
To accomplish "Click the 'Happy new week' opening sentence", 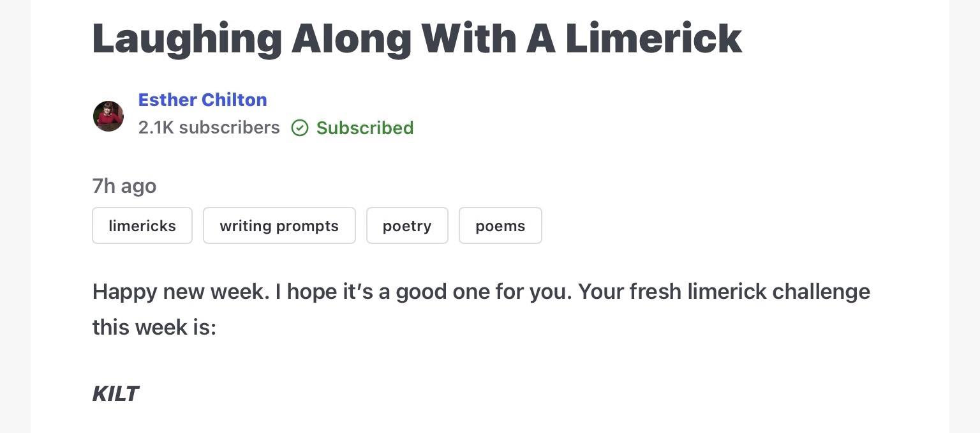I will tap(181, 291).
